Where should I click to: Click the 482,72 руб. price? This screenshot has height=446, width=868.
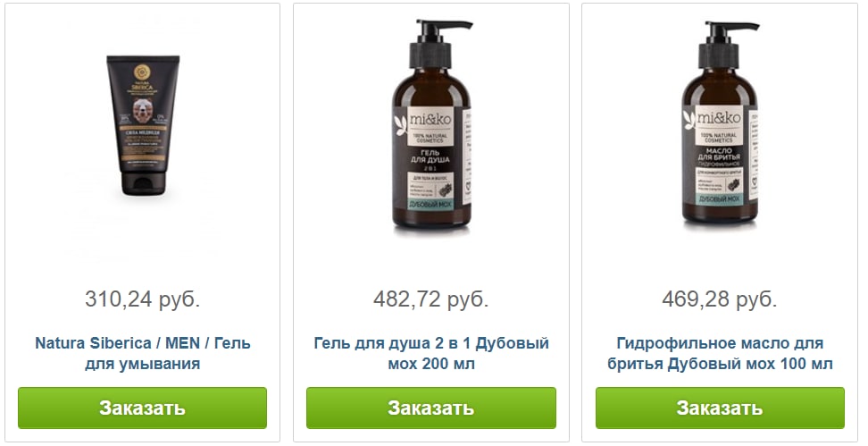point(430,299)
